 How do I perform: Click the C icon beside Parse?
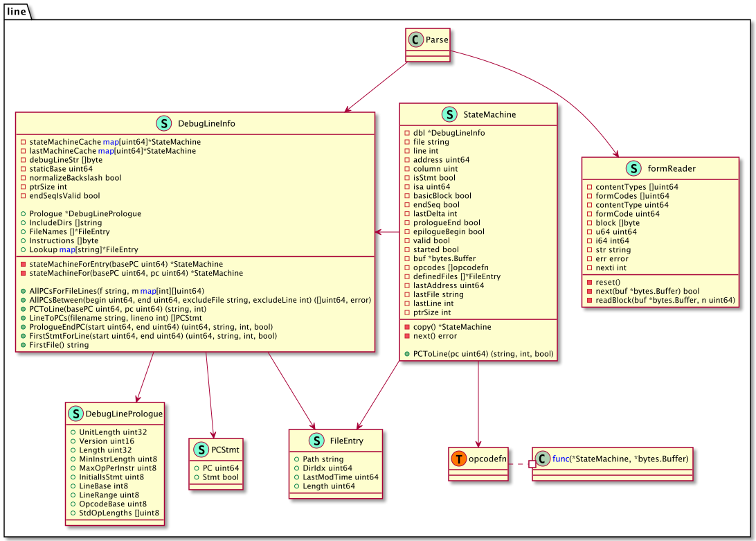(x=416, y=40)
